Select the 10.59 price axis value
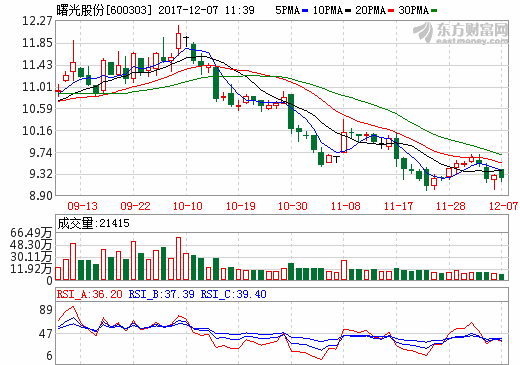The width and height of the screenshot is (520, 365). click(37, 109)
